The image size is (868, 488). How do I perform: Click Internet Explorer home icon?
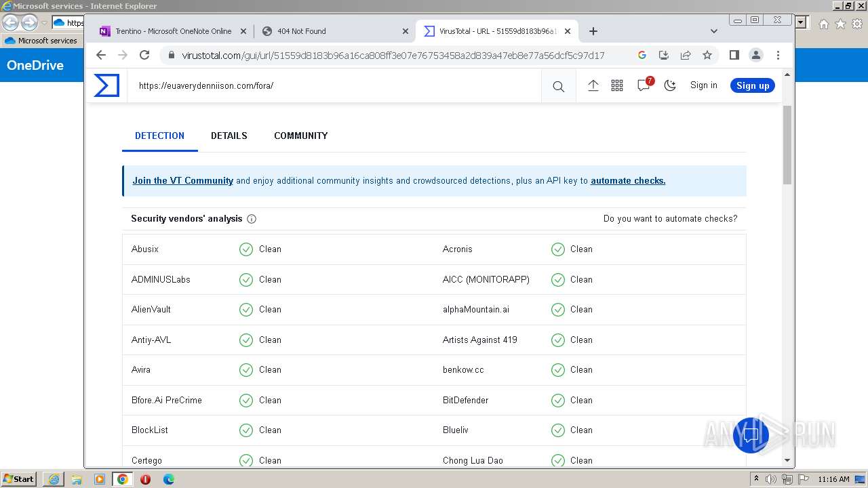823,24
